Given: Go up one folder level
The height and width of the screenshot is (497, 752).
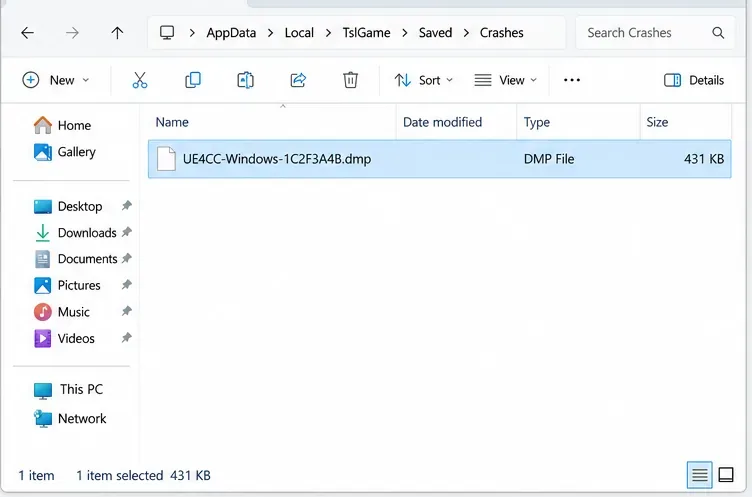Looking at the screenshot, I should pyautogui.click(x=117, y=33).
